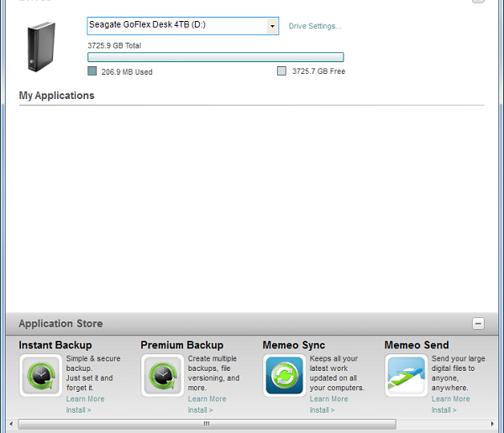Learn More about Memeo Send
The image size is (504, 433).
click(450, 399)
